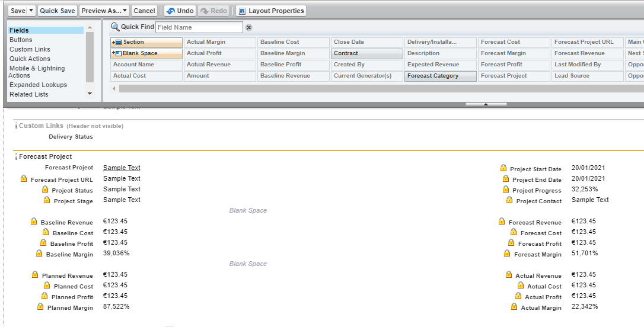Click the field palette left scroll arrow
Image resolution: width=644 pixels, height=327 pixels.
114,88
